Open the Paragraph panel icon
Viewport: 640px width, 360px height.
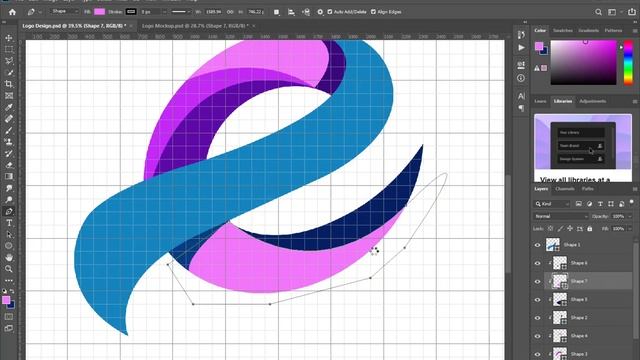521,108
